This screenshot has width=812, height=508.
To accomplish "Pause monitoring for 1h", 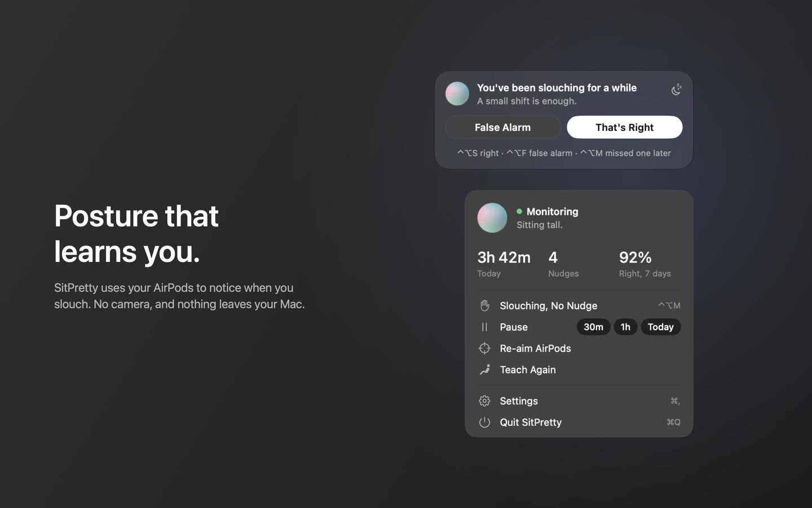I will (x=625, y=327).
